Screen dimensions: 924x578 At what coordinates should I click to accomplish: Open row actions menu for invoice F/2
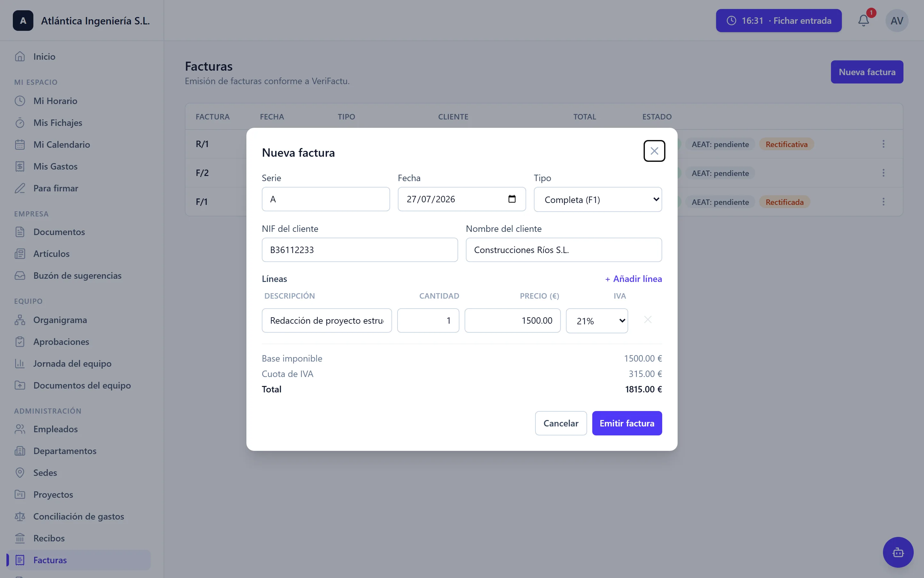[883, 173]
